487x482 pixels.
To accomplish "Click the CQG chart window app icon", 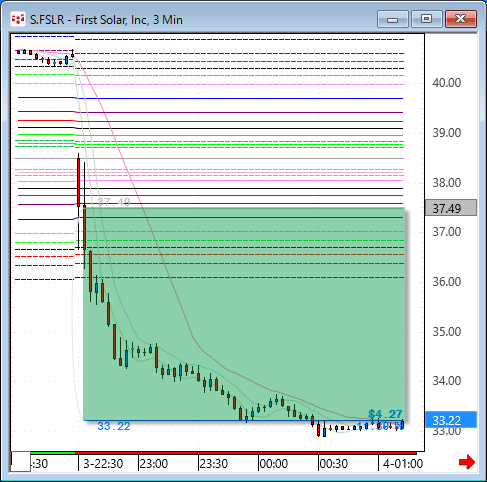I will 18,19.
